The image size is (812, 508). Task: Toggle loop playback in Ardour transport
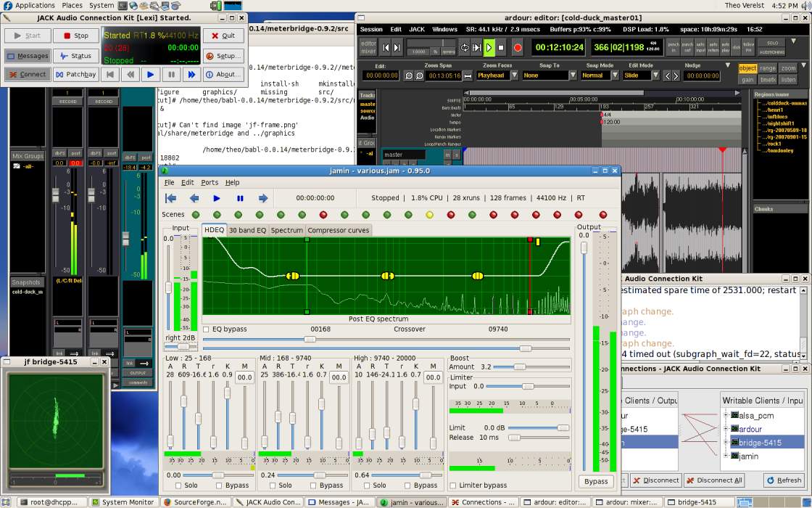(465, 48)
